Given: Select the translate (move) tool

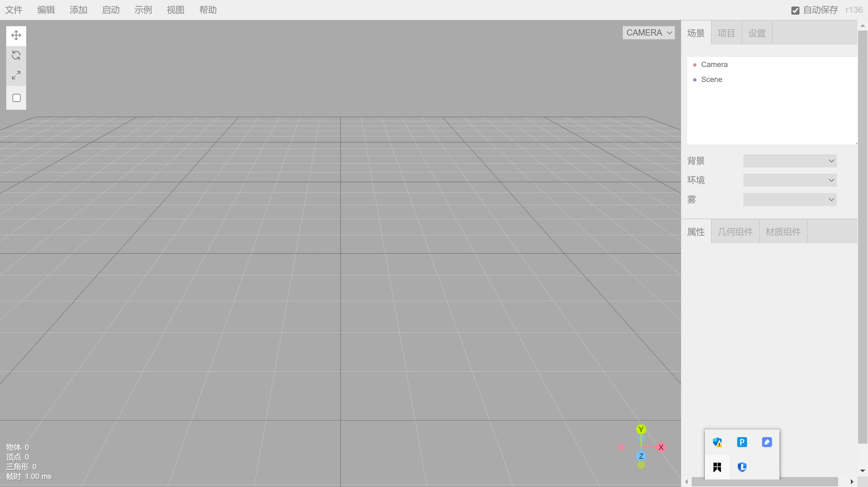Looking at the screenshot, I should [x=16, y=36].
